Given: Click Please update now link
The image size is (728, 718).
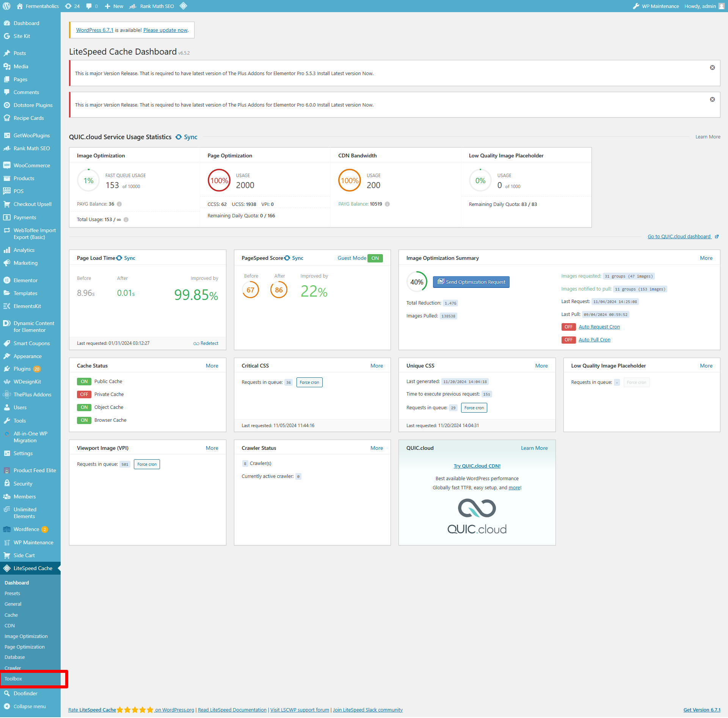Looking at the screenshot, I should point(165,30).
